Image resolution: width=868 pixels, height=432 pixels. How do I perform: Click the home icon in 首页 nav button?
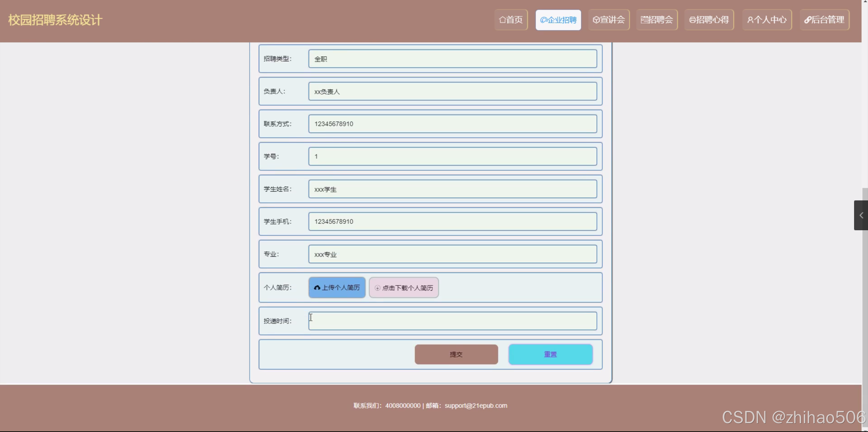pyautogui.click(x=502, y=20)
